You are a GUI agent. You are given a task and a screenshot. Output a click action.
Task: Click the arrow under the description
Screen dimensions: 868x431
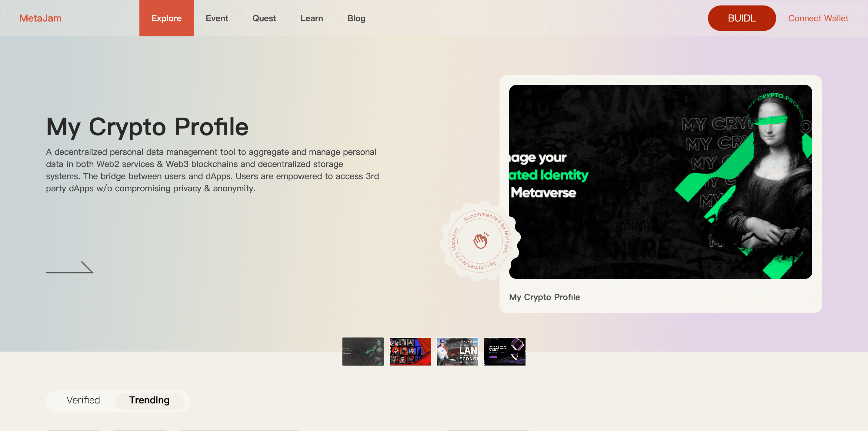[x=70, y=267]
